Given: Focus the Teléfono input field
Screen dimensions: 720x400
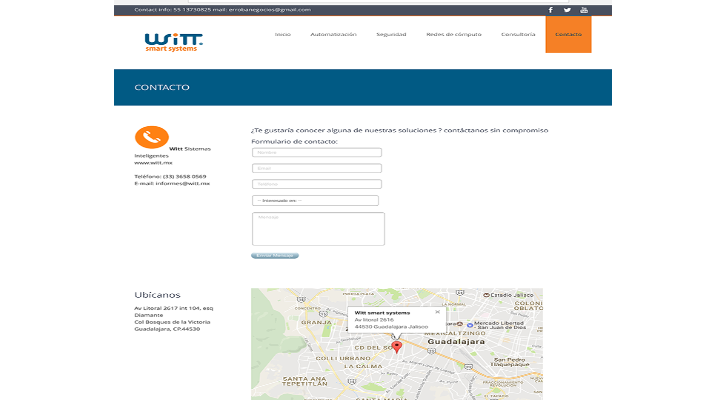Looking at the screenshot, I should (317, 184).
